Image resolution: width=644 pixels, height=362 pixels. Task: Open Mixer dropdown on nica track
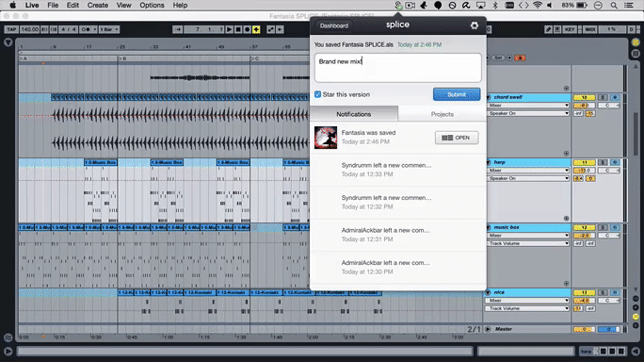pyautogui.click(x=528, y=301)
